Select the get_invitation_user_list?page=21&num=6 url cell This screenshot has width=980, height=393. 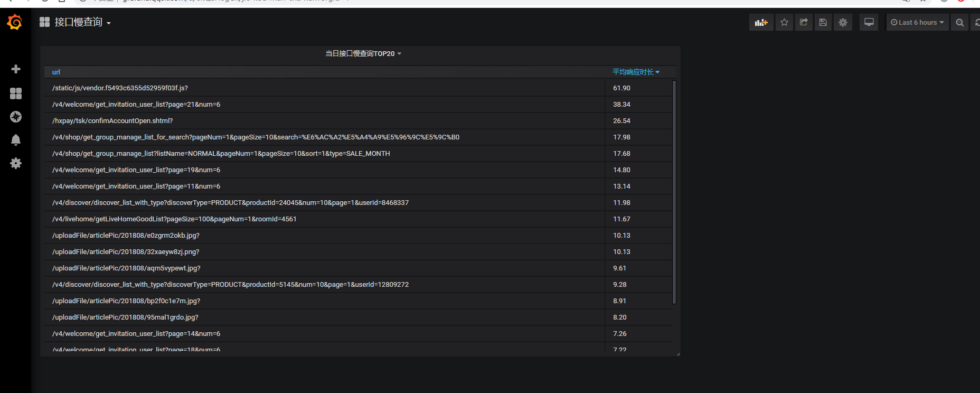click(325, 104)
